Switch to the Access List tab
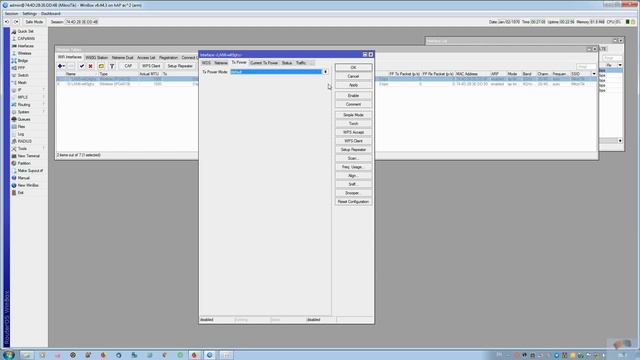Viewport: 640px width, 360px height. [146, 58]
